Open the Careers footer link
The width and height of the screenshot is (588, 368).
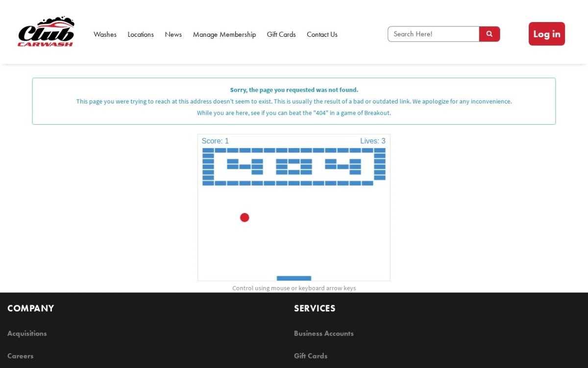point(21,356)
